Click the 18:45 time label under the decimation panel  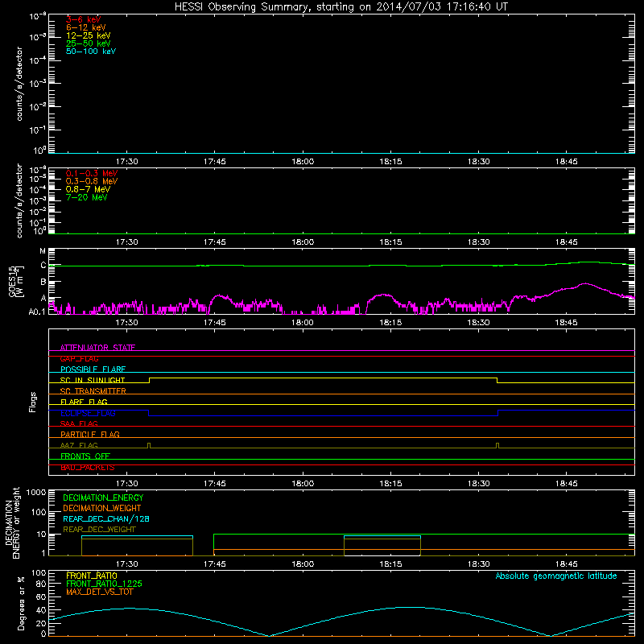pyautogui.click(x=567, y=564)
